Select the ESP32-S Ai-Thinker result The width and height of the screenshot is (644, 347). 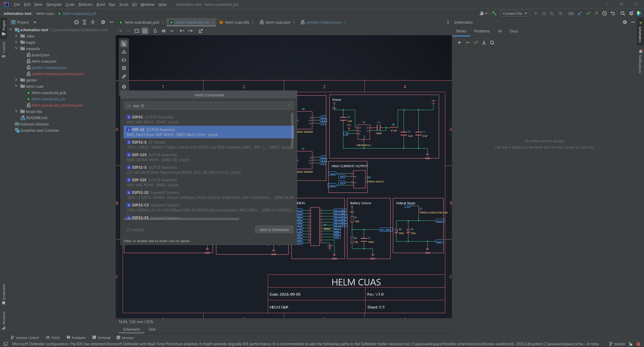coord(208,145)
